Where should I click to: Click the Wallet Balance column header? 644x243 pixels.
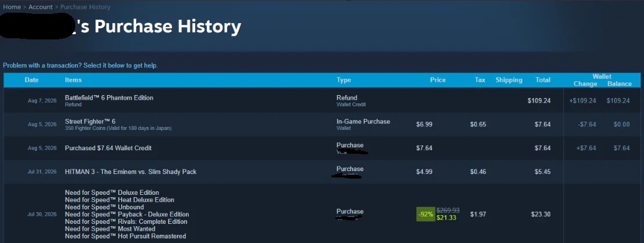coord(619,84)
